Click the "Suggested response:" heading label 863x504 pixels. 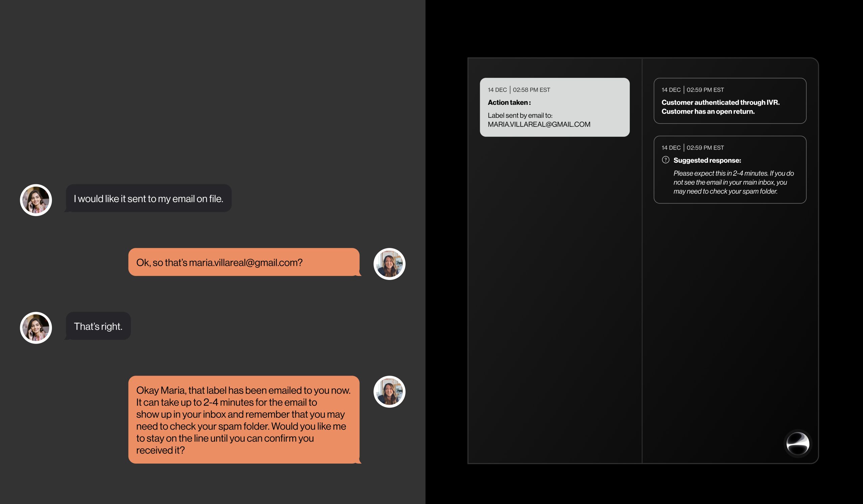[x=707, y=160]
